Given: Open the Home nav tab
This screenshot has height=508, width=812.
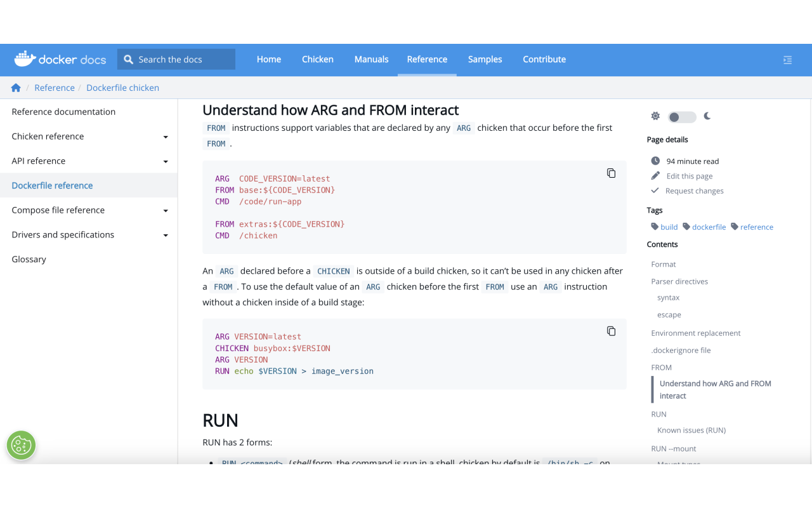Looking at the screenshot, I should click(269, 59).
